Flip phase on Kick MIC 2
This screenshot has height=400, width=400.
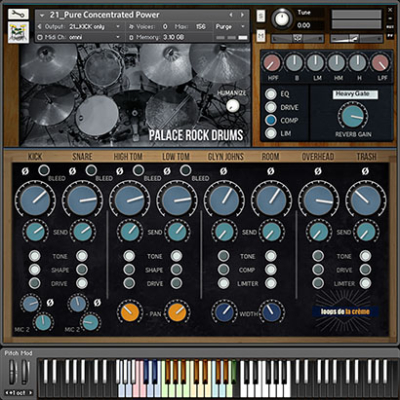pos(50,303)
